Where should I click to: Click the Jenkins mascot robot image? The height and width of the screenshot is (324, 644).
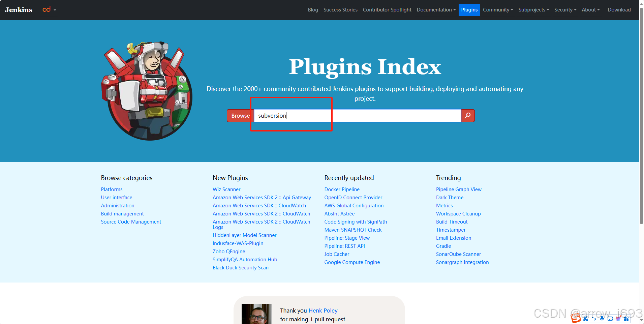(147, 91)
